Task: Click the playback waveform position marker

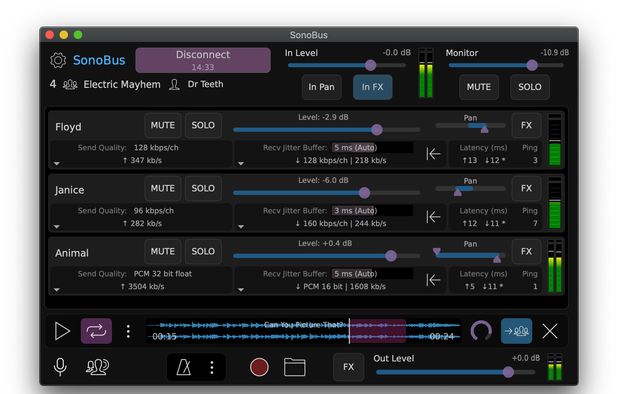Action: [x=349, y=331]
